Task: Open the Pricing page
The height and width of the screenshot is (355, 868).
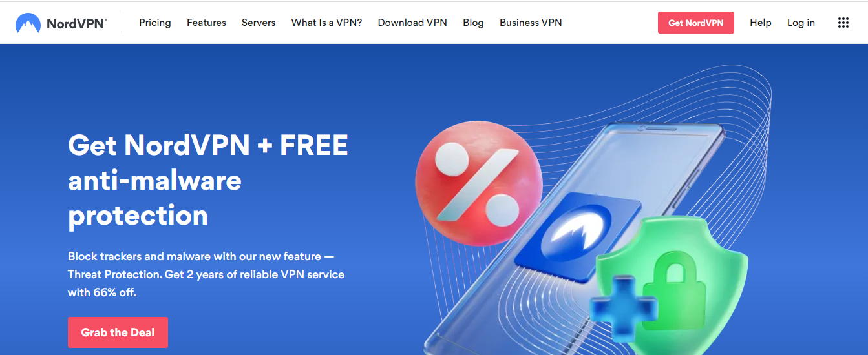Action: (155, 23)
